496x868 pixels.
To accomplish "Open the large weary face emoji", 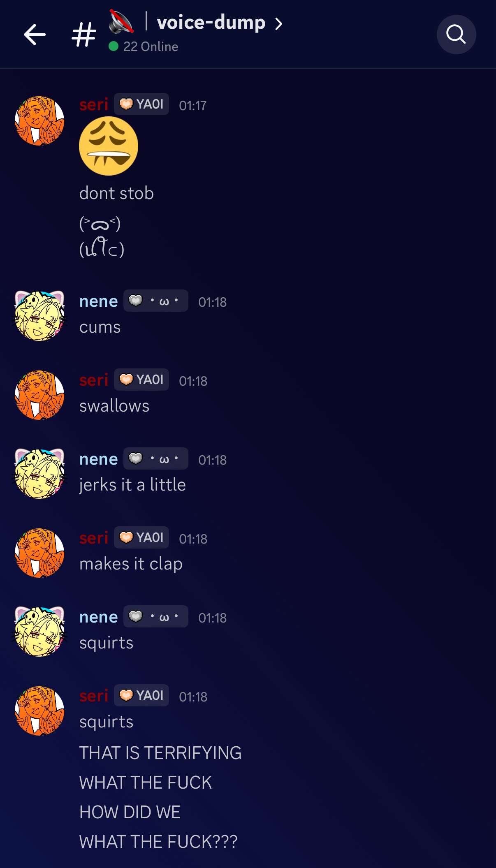I will (109, 146).
